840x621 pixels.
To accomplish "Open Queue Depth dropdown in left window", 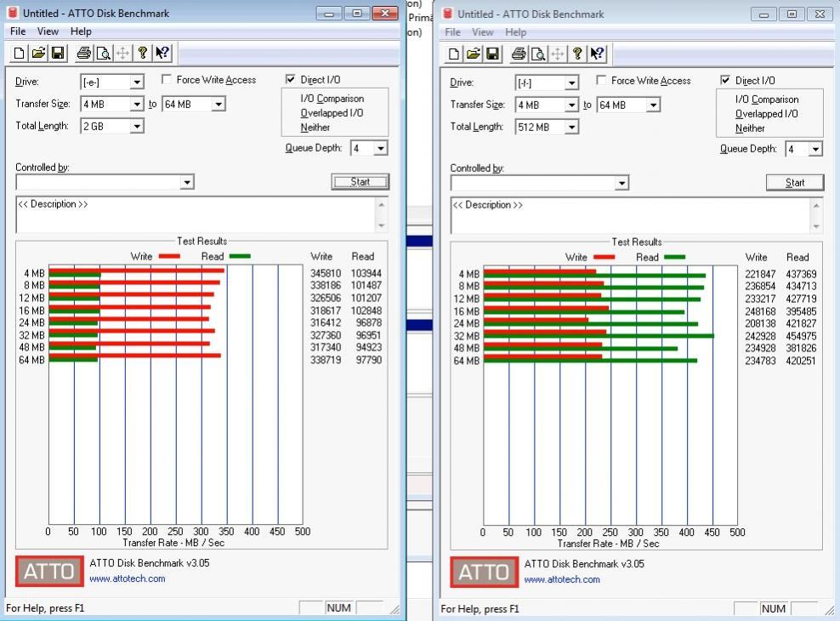I will [380, 148].
